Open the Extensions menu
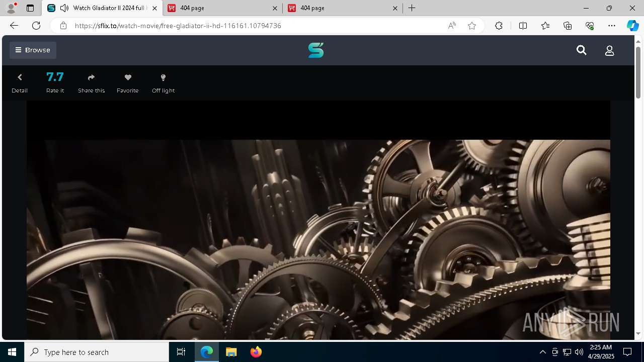 (499, 26)
